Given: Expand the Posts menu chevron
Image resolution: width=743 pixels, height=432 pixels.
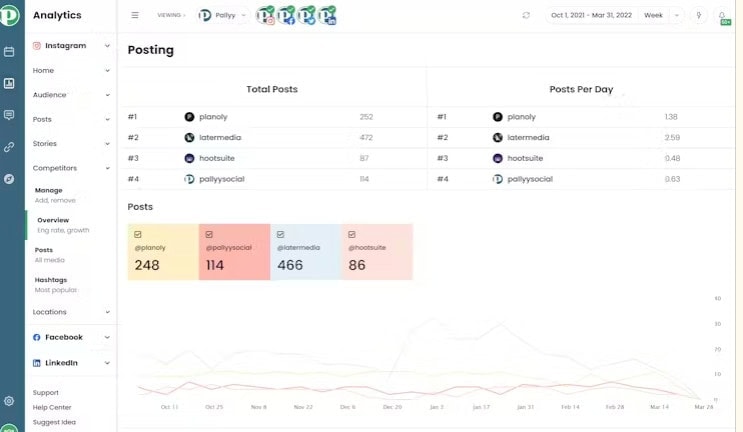Looking at the screenshot, I should point(108,119).
